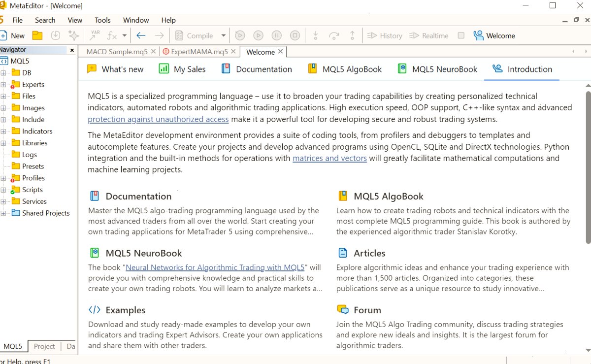The height and width of the screenshot is (364, 591).
Task: Expand the Scripts folder tree node
Action: tap(3, 190)
